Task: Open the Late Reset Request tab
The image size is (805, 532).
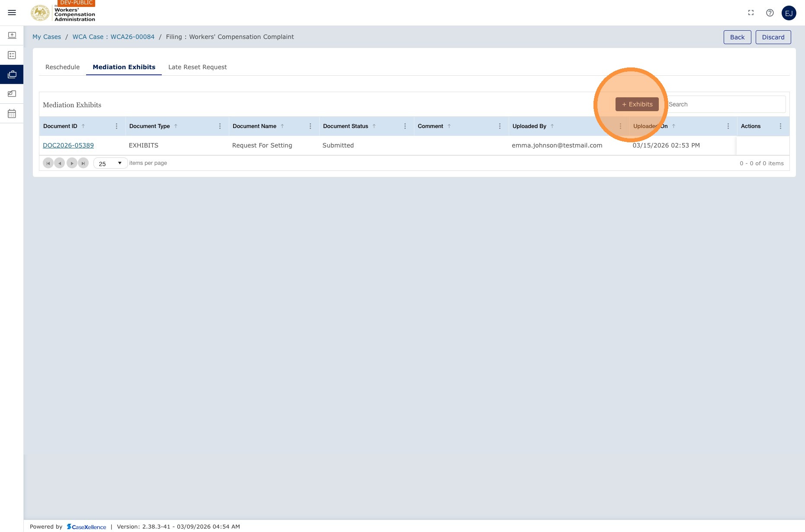Action: pyautogui.click(x=197, y=67)
